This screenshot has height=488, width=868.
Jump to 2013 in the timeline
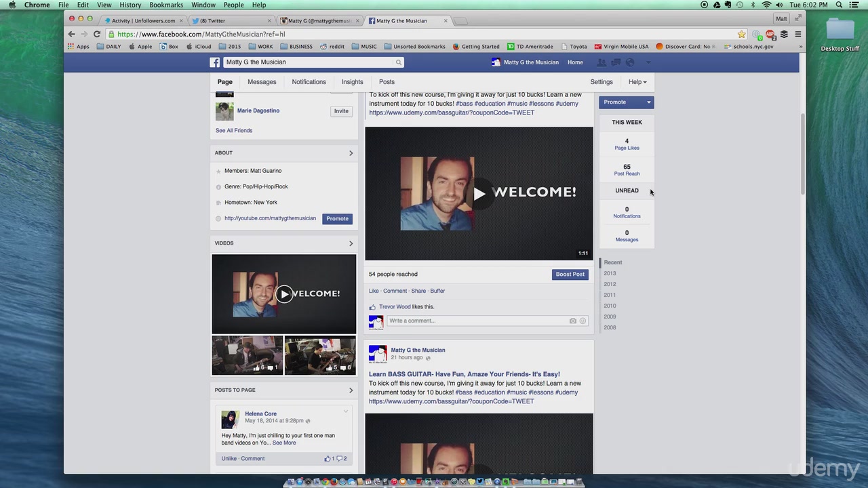point(610,274)
